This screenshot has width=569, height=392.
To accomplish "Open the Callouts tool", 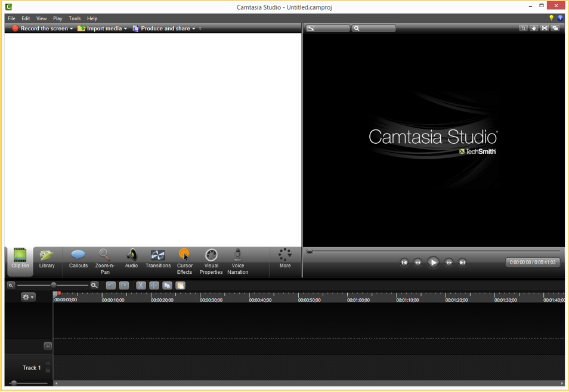I will click(x=78, y=258).
